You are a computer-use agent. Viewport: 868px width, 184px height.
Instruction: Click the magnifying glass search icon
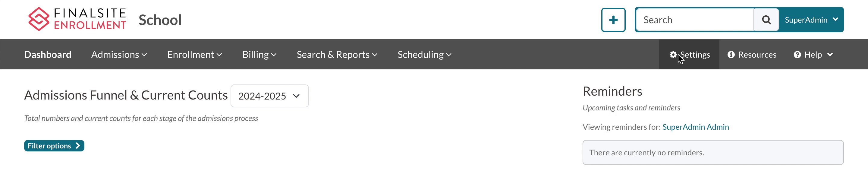tap(766, 20)
